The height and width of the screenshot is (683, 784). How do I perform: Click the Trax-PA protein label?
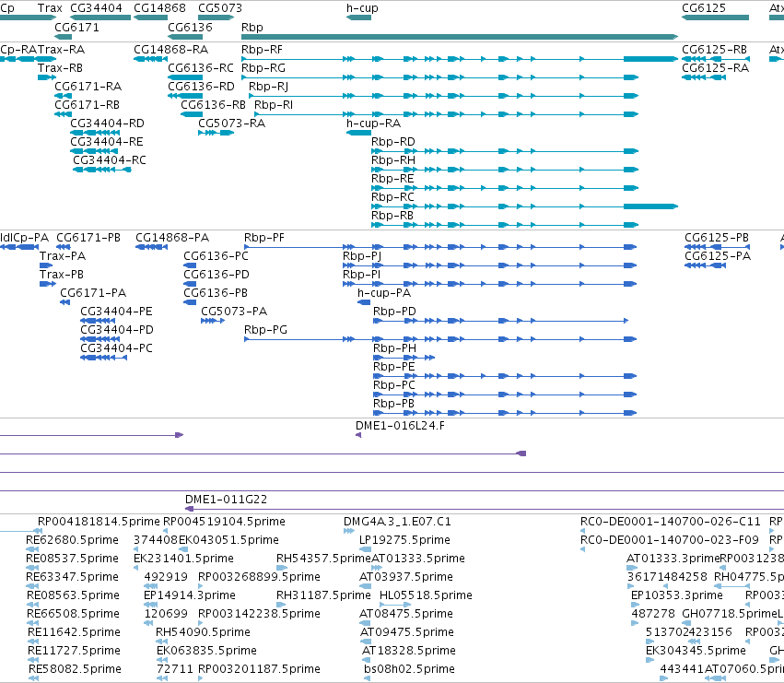click(63, 256)
